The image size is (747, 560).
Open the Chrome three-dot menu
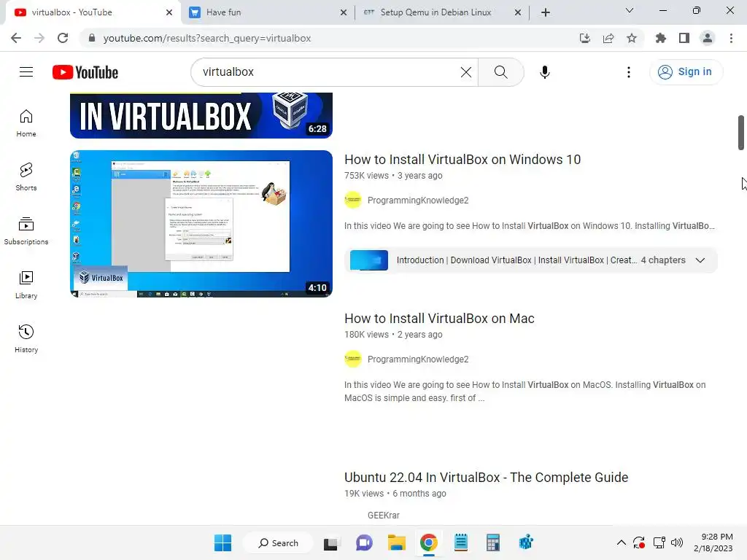click(731, 38)
